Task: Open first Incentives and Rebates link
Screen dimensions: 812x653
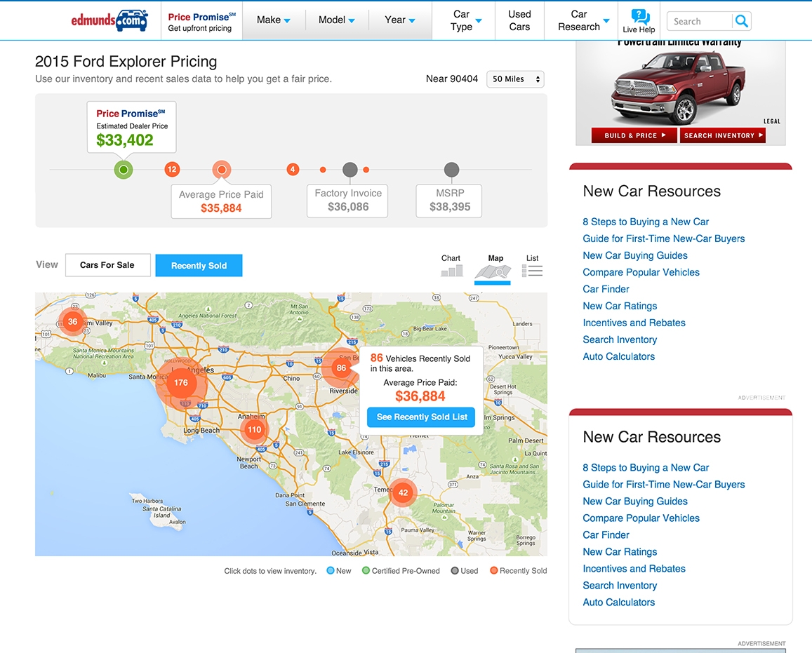Action: [634, 323]
